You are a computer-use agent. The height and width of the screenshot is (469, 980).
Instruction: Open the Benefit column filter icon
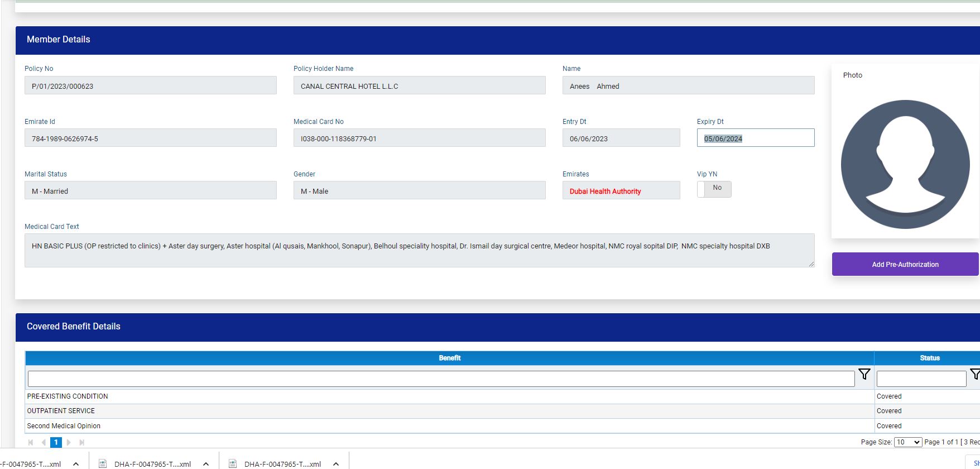pyautogui.click(x=864, y=375)
